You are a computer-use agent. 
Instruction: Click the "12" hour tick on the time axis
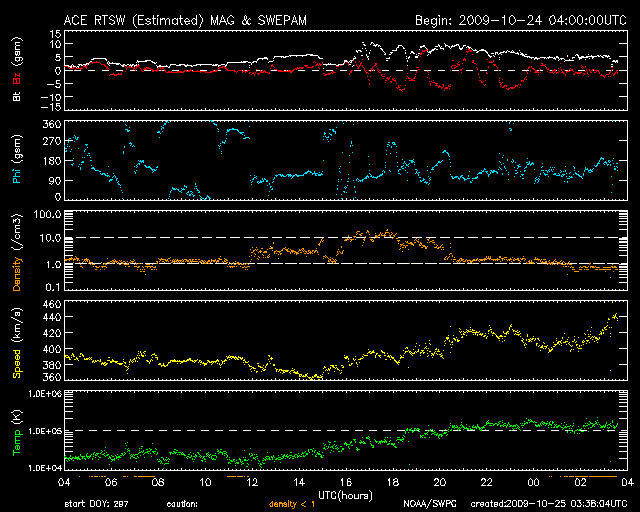pos(252,483)
